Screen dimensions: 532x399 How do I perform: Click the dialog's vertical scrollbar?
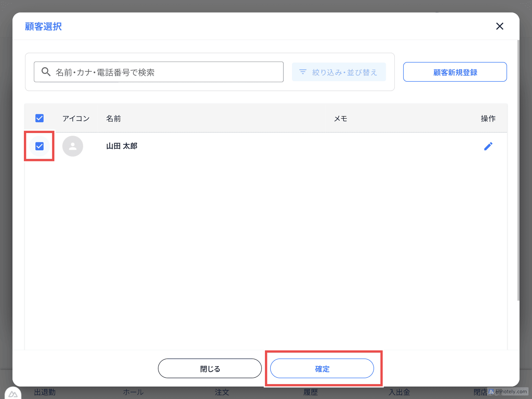[x=518, y=170]
